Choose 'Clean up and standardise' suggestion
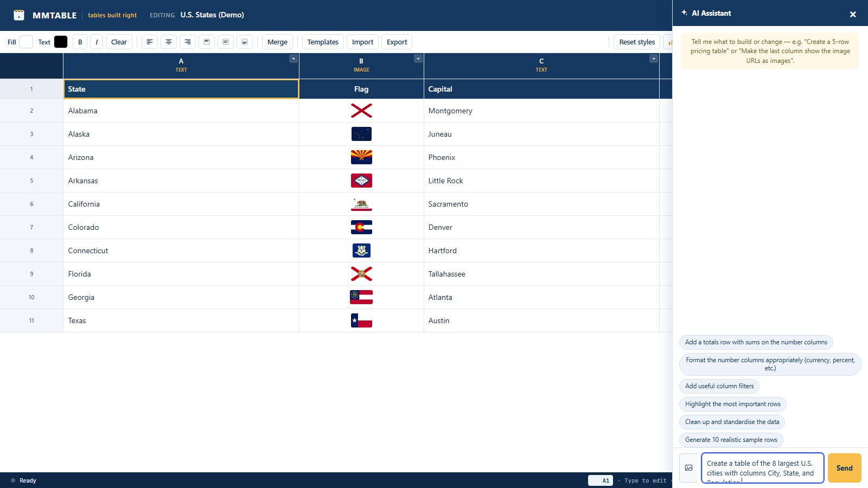 coord(732,422)
